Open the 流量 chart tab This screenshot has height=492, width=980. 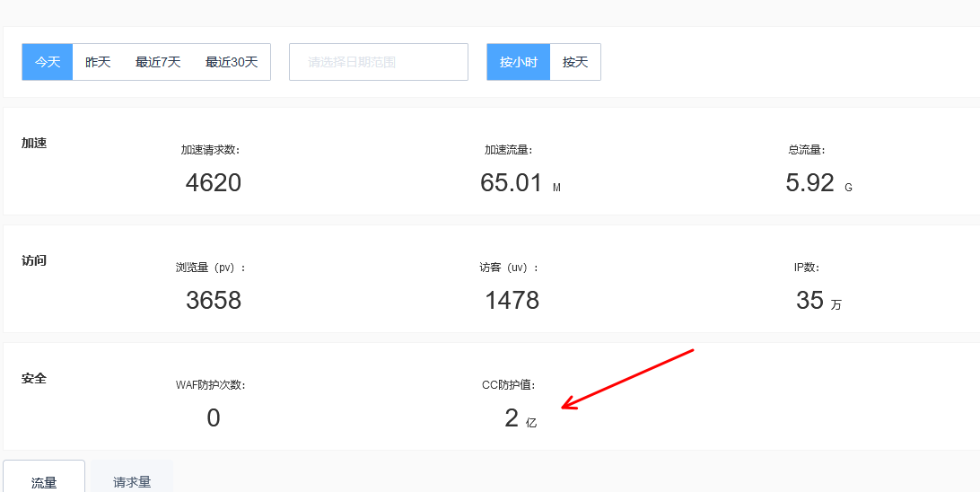click(44, 481)
